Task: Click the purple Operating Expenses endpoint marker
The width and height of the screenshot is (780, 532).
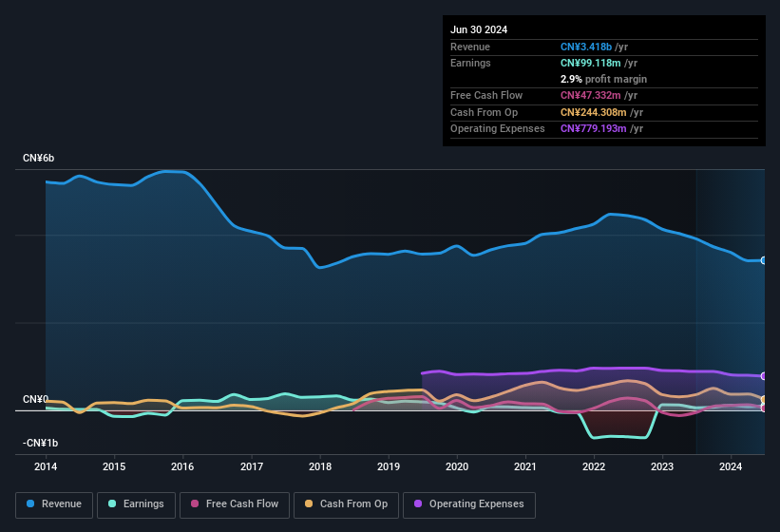Action: click(764, 376)
